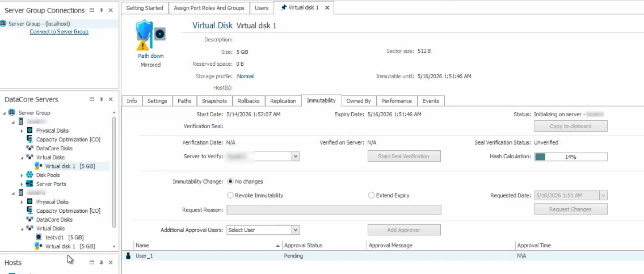Viewport: 644px width, 274px height.
Task: Click the Connect to Server Group link
Action: [x=59, y=32]
